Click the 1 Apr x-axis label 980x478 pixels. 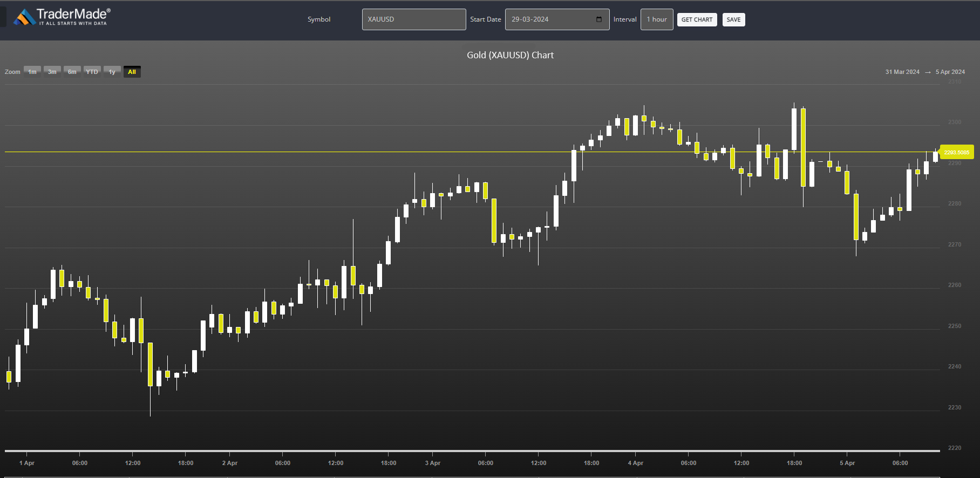coord(27,463)
